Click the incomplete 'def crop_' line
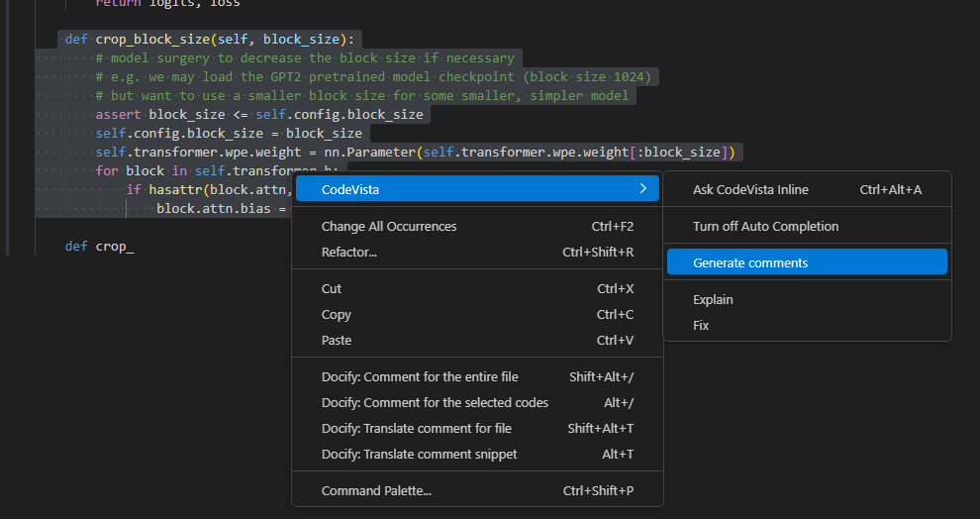Viewport: 980px width, 519px height. point(99,247)
